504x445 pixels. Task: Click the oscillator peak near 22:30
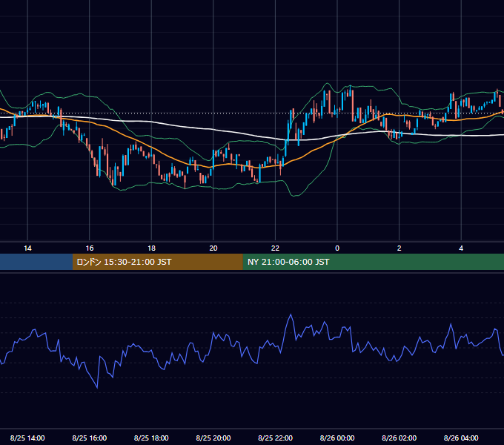[291, 314]
